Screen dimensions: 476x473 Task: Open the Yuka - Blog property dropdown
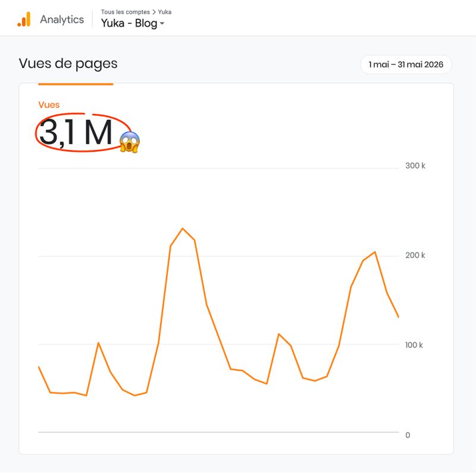click(133, 23)
